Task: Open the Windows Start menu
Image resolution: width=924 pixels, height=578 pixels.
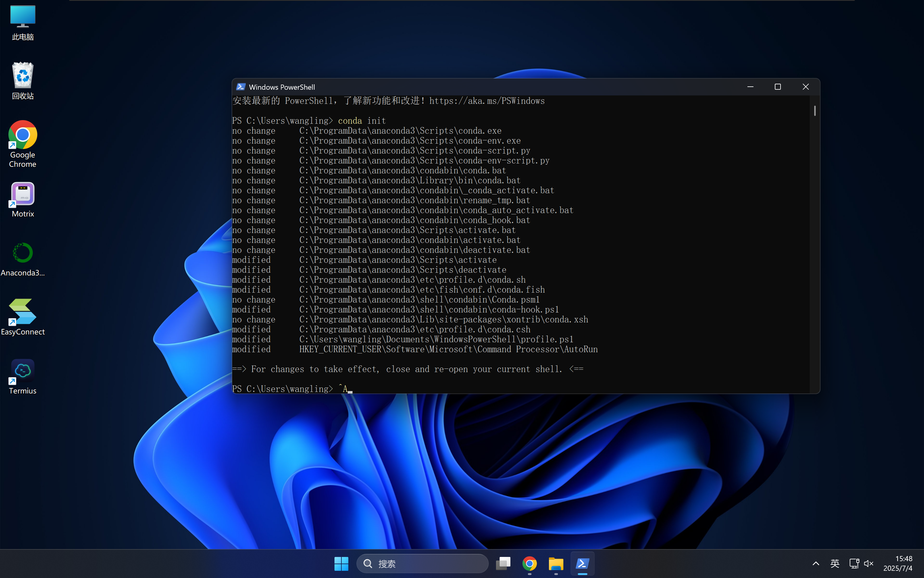Action: click(x=341, y=564)
